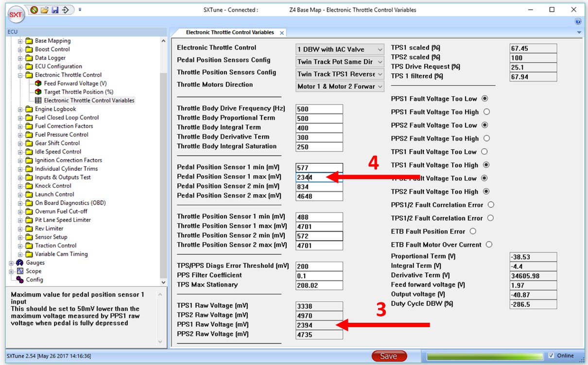Click the help question mark icon

(578, 21)
